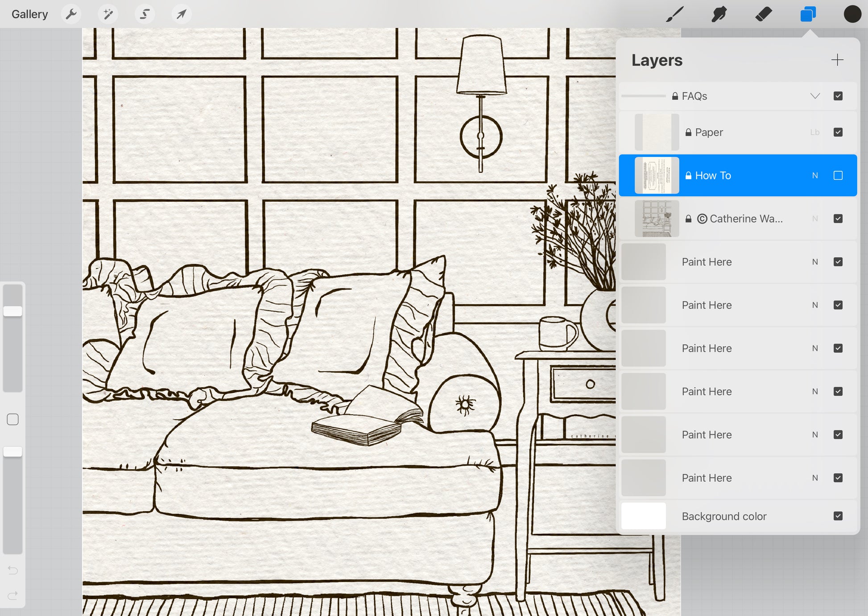
Task: Open Lb blend mode on Paper layer
Action: point(815,132)
